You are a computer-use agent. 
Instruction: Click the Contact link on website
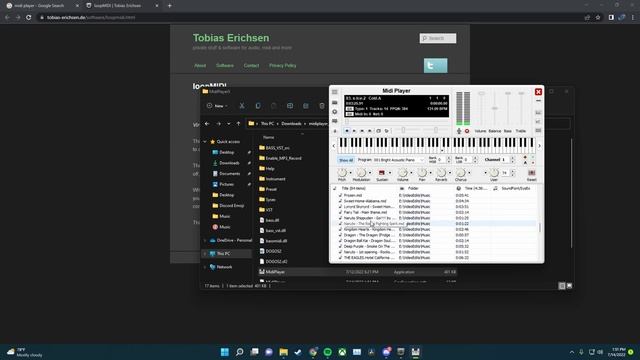(251, 65)
